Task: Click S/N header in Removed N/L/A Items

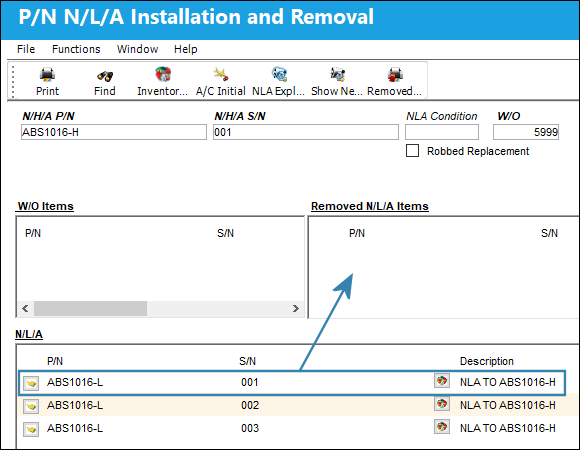Action: (x=549, y=233)
